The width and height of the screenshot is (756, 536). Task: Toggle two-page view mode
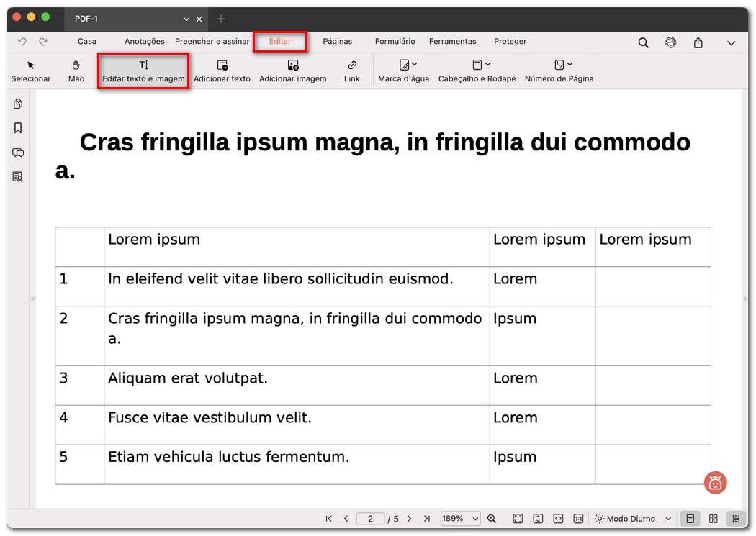point(713,519)
